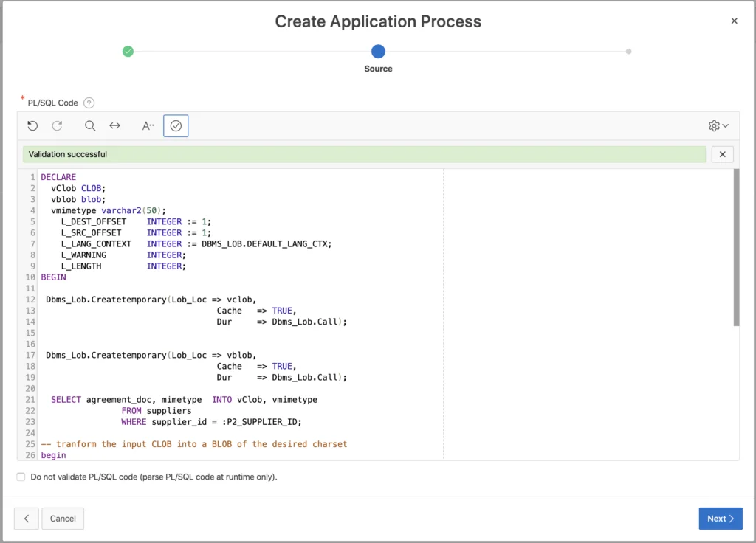756x543 pixels.
Task: Run the Validate checkmark icon
Action: tap(176, 125)
